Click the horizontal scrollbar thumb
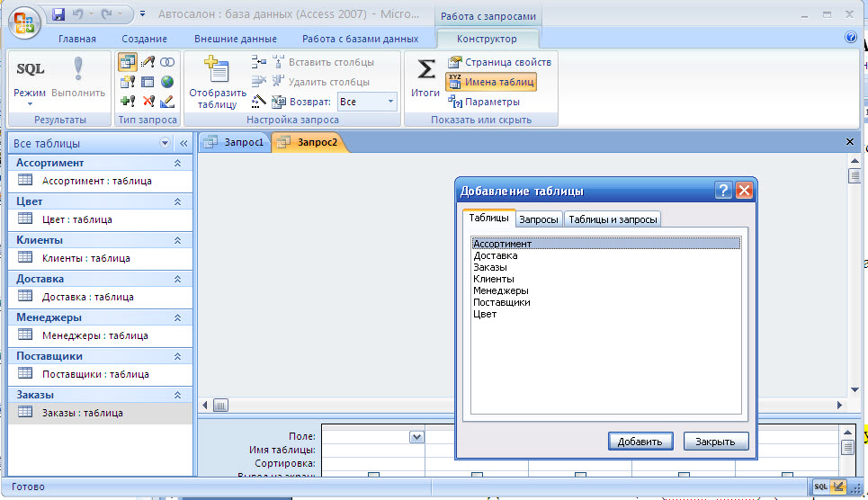868x500 pixels. pyautogui.click(x=220, y=406)
